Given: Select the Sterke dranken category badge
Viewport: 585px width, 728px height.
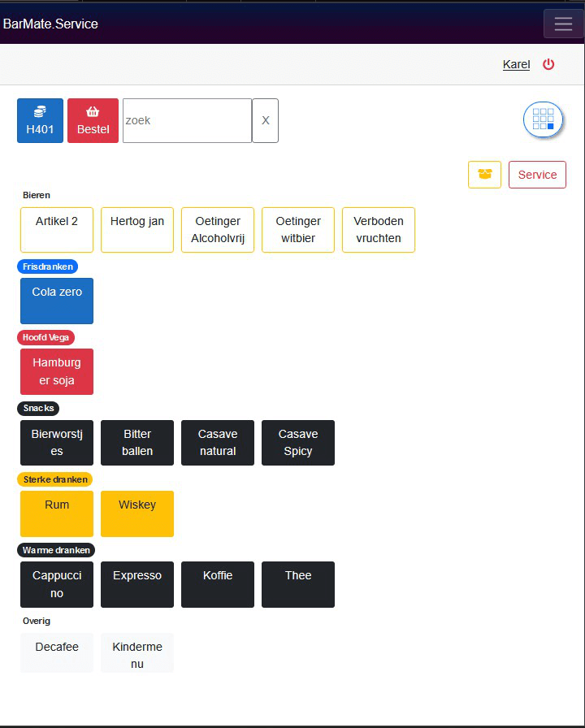Looking at the screenshot, I should pyautogui.click(x=54, y=479).
